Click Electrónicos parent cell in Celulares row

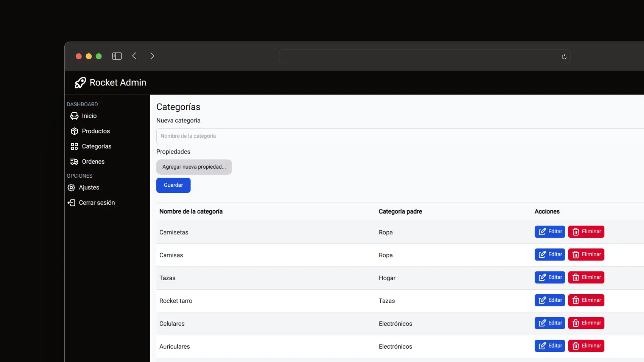pyautogui.click(x=395, y=323)
